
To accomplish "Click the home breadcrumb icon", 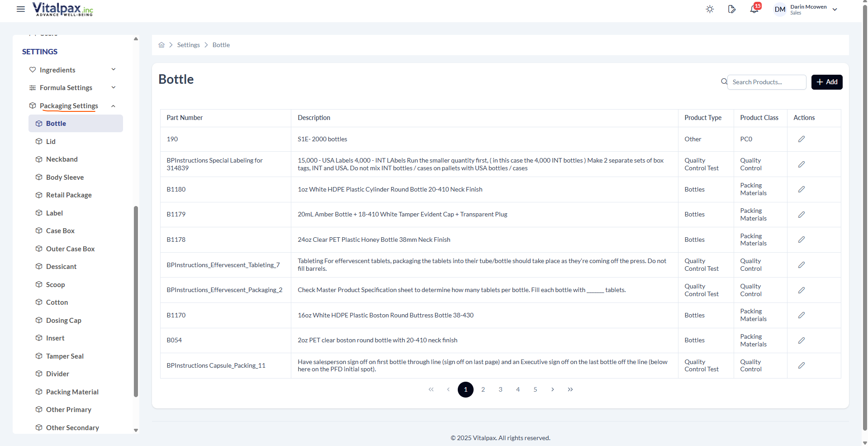I will tap(161, 45).
